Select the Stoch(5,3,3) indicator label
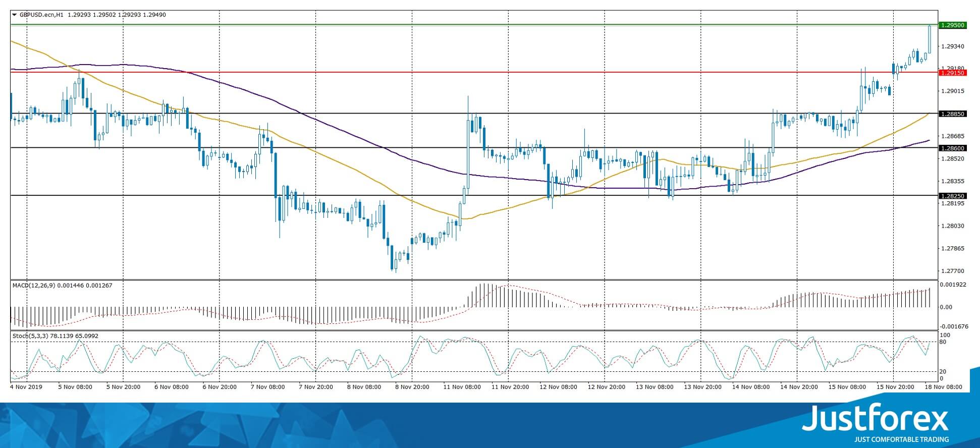Screen dimensions: 980x448 pos(29,336)
